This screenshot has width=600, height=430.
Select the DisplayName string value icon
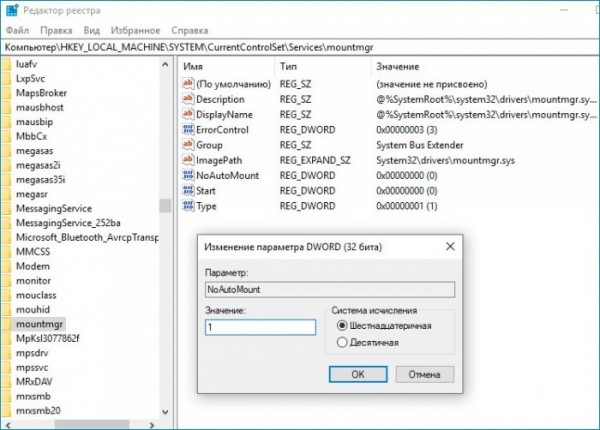[x=188, y=114]
